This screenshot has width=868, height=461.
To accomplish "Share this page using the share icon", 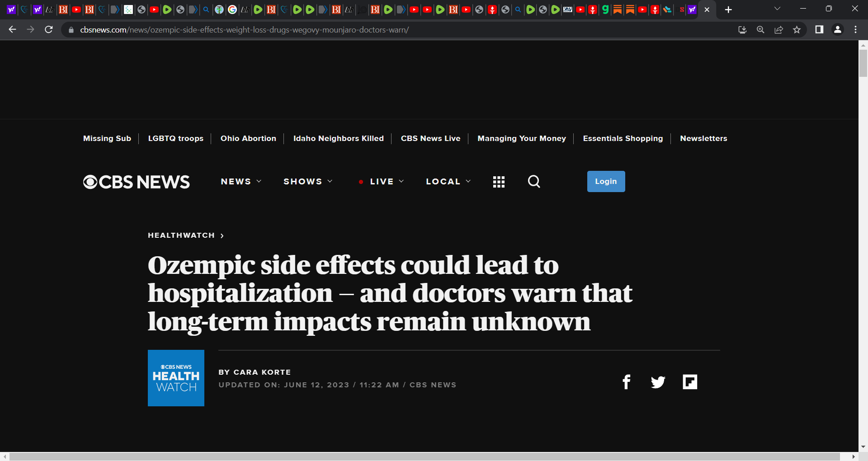I will pyautogui.click(x=778, y=30).
